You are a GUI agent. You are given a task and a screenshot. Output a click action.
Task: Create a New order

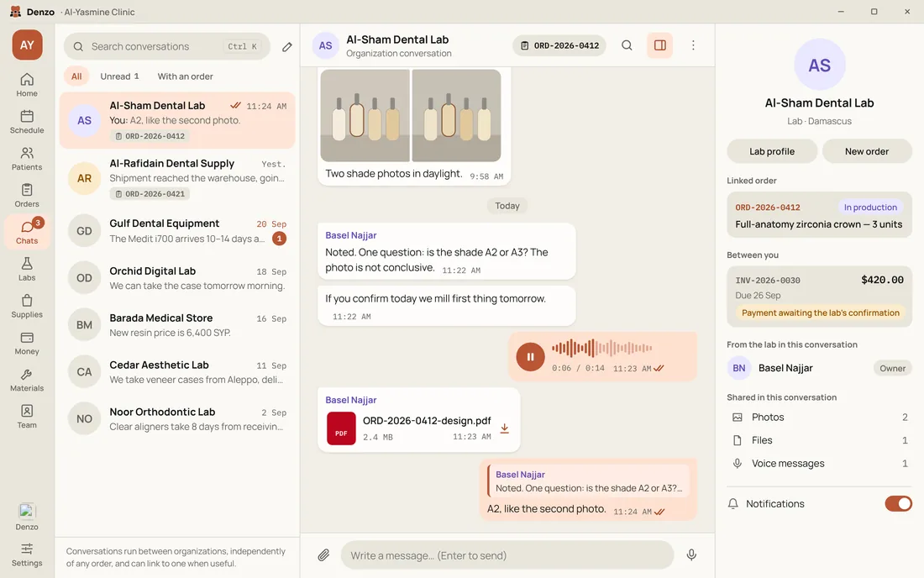click(x=867, y=151)
